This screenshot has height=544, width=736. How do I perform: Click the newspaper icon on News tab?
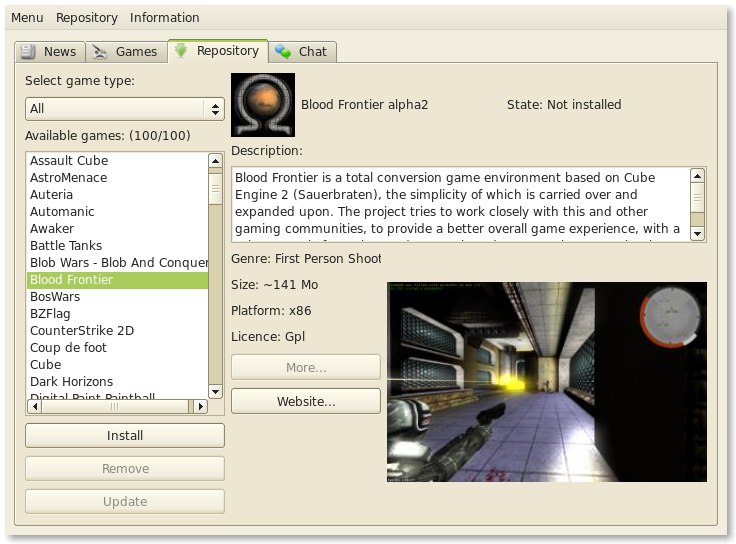pos(28,51)
